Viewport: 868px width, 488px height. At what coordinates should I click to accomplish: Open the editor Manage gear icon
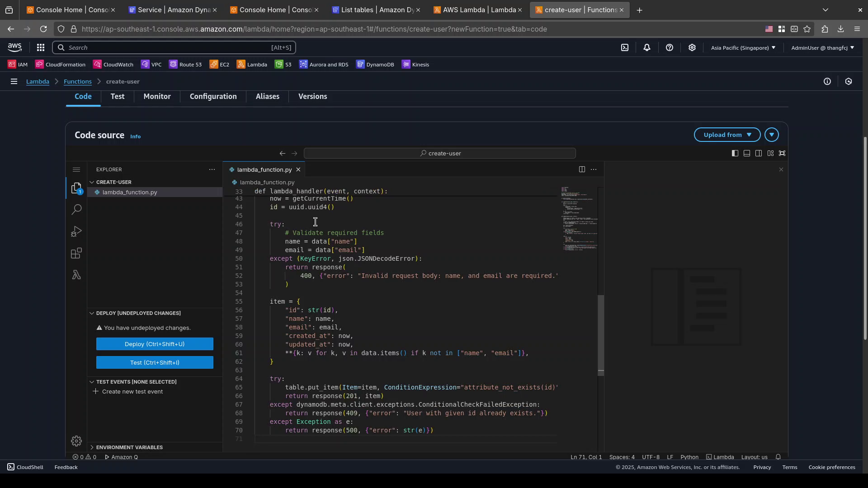[76, 441]
